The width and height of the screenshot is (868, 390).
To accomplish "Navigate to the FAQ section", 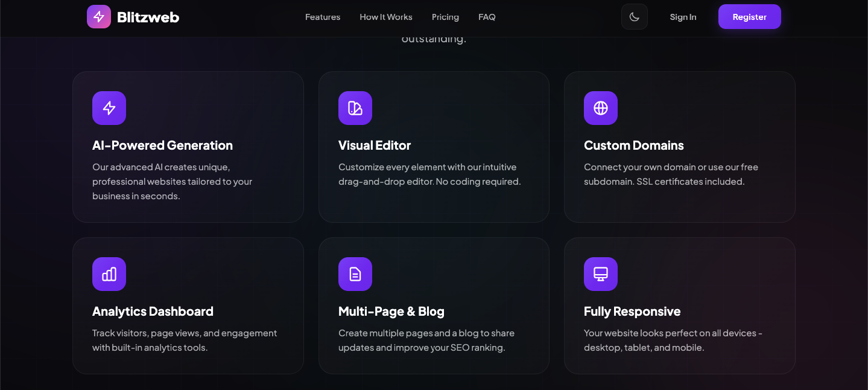I will coord(486,17).
